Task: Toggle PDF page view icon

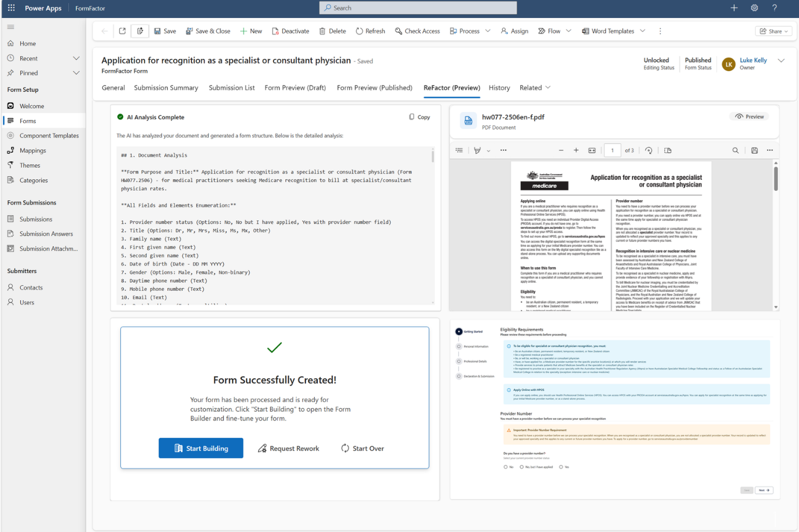Action: [668, 150]
